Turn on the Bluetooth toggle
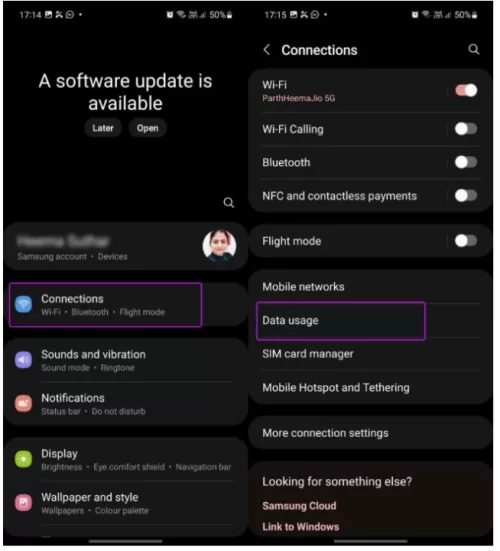The image size is (500, 551). (466, 163)
